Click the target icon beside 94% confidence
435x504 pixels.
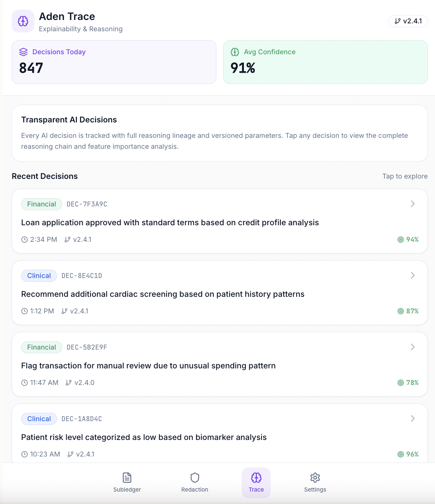pyautogui.click(x=401, y=240)
